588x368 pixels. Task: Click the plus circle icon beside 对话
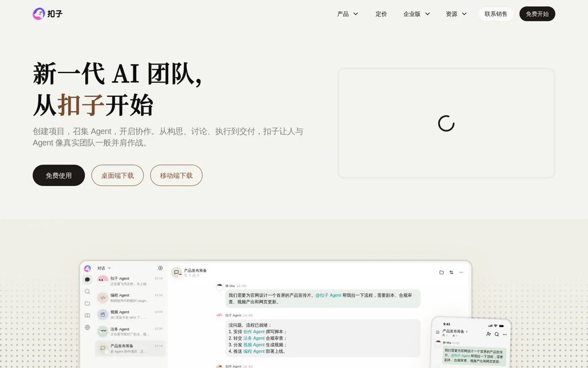coord(160,268)
